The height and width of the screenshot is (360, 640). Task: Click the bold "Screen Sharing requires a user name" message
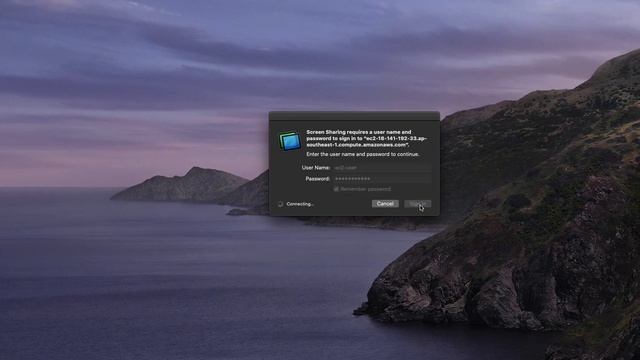pyautogui.click(x=367, y=138)
